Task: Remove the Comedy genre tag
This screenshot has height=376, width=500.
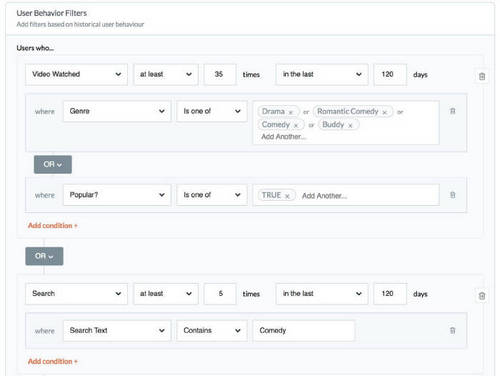Action: 296,126
